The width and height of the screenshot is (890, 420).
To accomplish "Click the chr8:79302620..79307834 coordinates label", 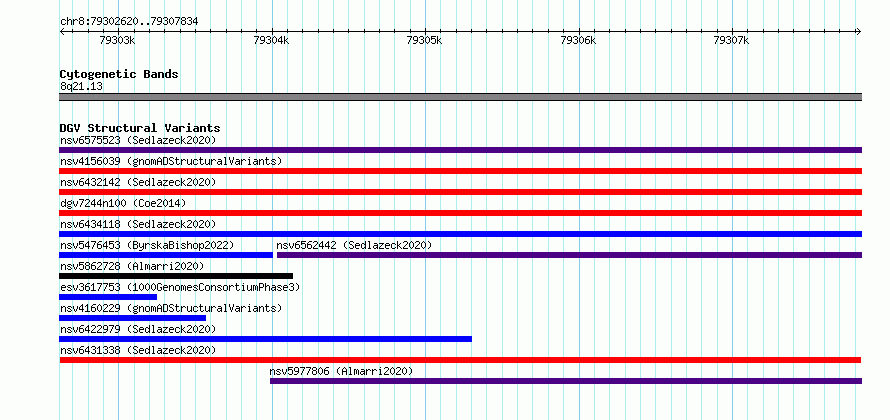I will click(129, 22).
